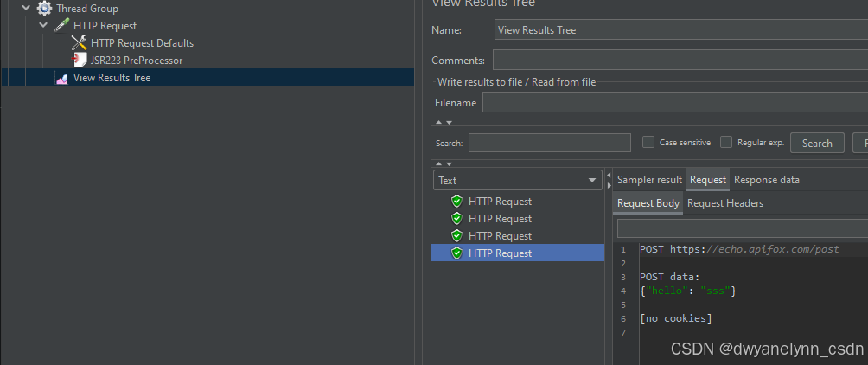Click in the Filename field
Screen dimensions: 868x365
click(x=675, y=102)
